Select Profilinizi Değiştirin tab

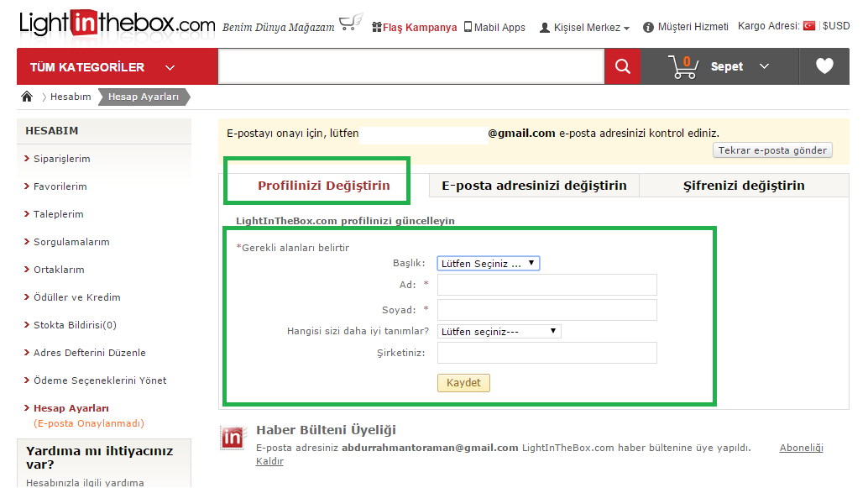point(324,185)
